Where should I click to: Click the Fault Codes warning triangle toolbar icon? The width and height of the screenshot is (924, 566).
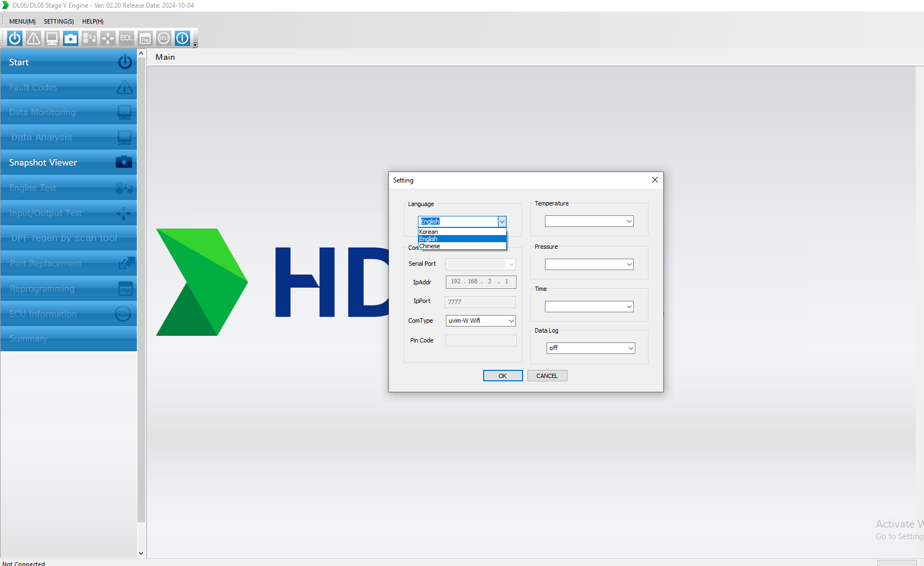pos(33,38)
